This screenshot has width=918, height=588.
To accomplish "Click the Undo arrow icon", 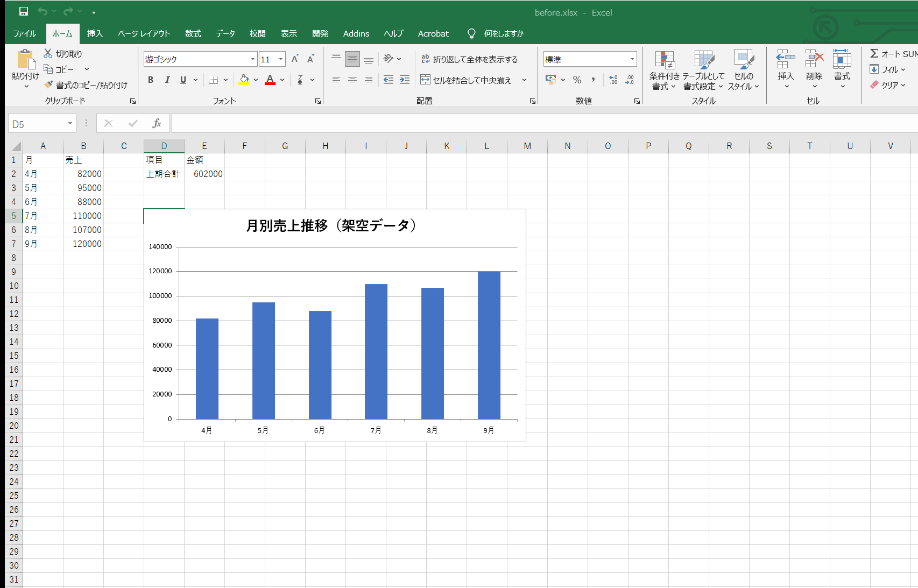I will [x=43, y=11].
